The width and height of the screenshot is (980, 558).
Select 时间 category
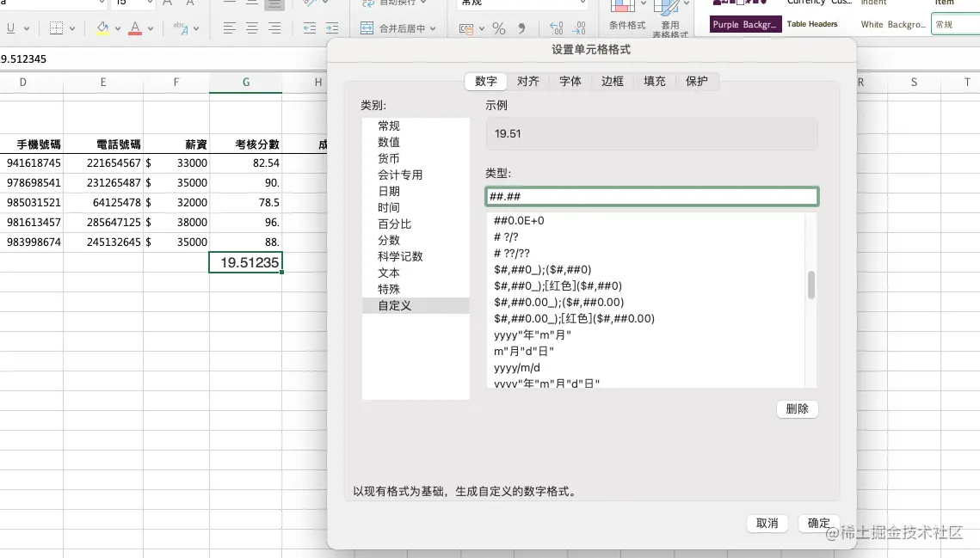click(x=416, y=207)
